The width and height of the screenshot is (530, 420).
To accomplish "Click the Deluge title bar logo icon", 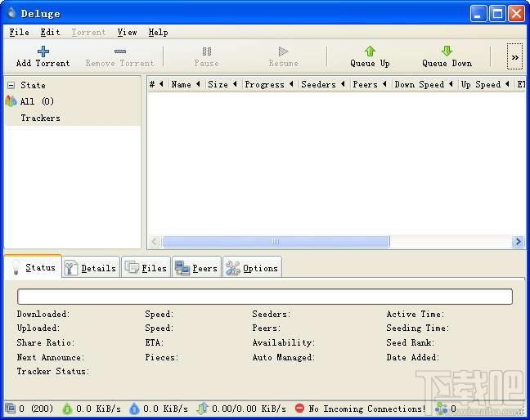I will tap(11, 13).
